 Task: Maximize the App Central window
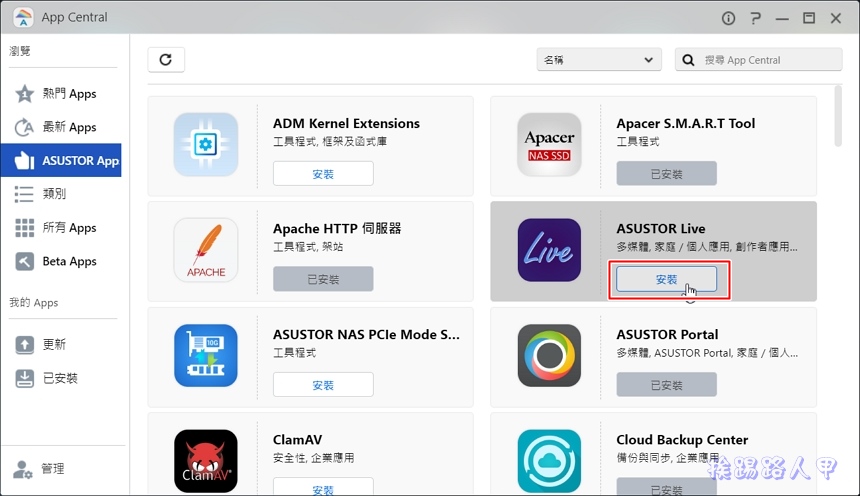point(809,18)
